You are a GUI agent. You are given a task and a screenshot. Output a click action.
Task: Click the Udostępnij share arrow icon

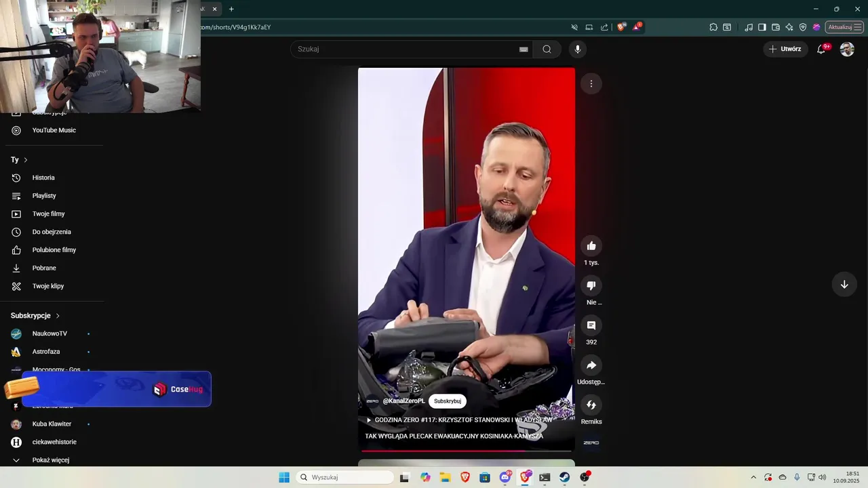591,365
